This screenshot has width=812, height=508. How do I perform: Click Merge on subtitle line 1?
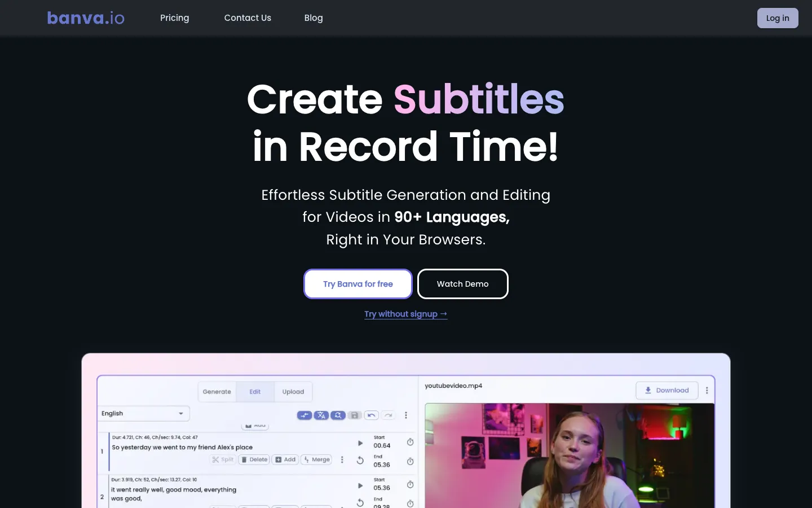tap(317, 459)
